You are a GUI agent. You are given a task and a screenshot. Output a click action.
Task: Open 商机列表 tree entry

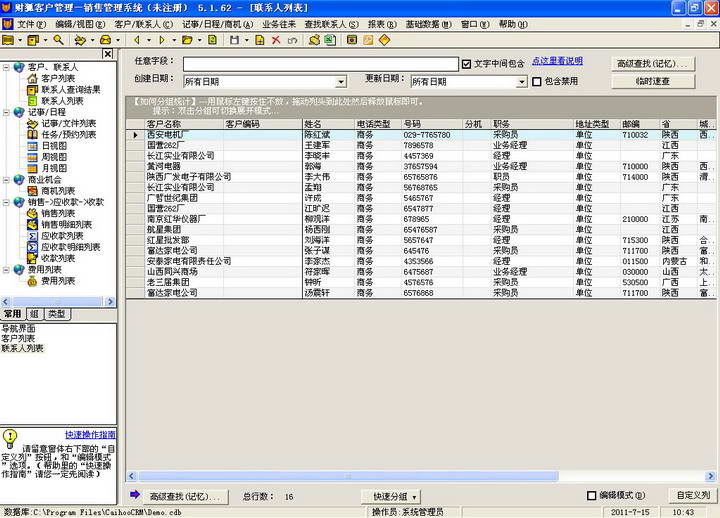coord(58,191)
